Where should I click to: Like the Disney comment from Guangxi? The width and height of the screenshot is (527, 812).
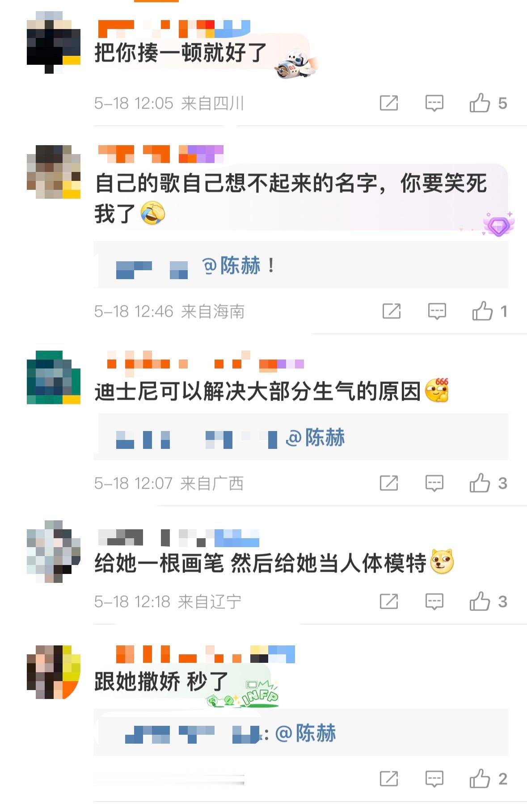tap(488, 483)
